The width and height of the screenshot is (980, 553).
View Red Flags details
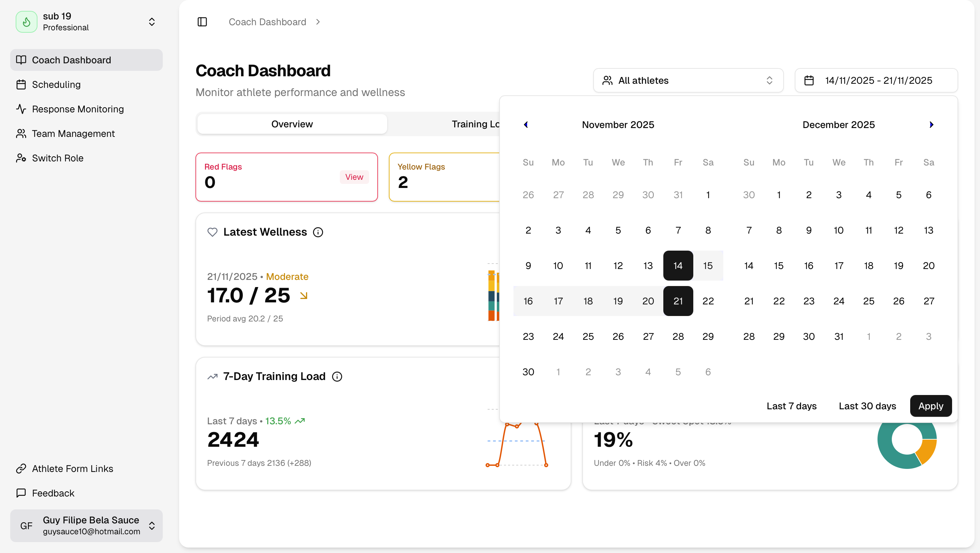click(354, 177)
